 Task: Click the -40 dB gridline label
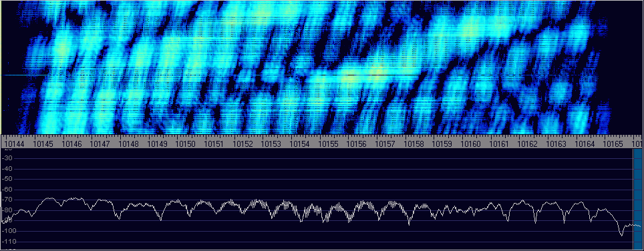click(x=8, y=169)
